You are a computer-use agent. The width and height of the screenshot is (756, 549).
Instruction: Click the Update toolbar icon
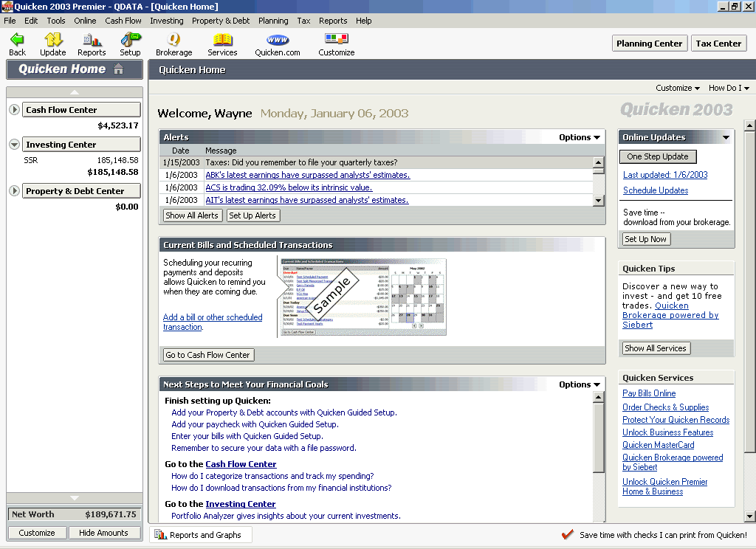click(53, 39)
